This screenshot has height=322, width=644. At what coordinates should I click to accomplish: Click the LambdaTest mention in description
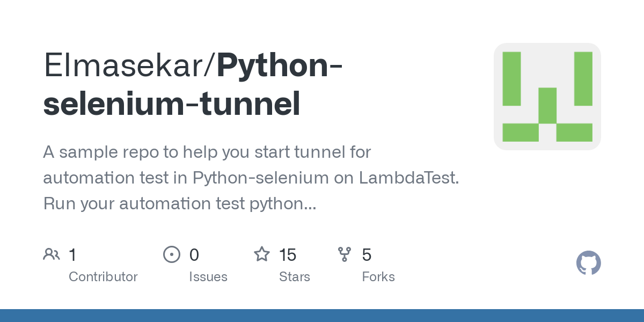408,178
